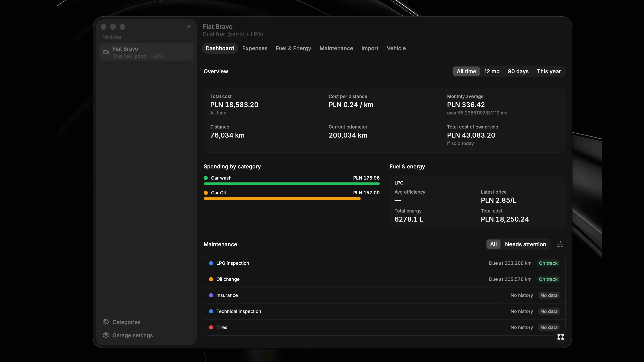Image resolution: width=644 pixels, height=362 pixels.
Task: Switch range to 90 days
Action: pyautogui.click(x=518, y=71)
